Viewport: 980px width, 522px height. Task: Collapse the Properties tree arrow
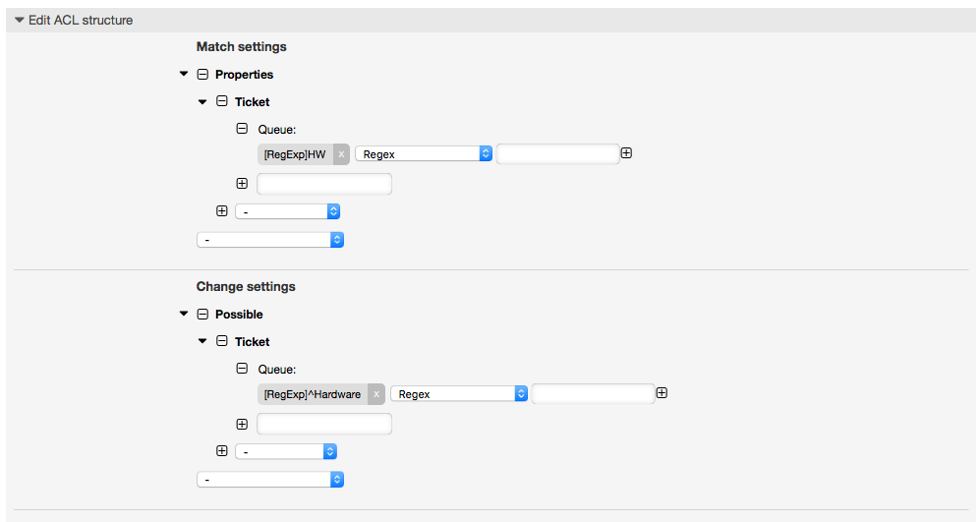click(x=184, y=74)
